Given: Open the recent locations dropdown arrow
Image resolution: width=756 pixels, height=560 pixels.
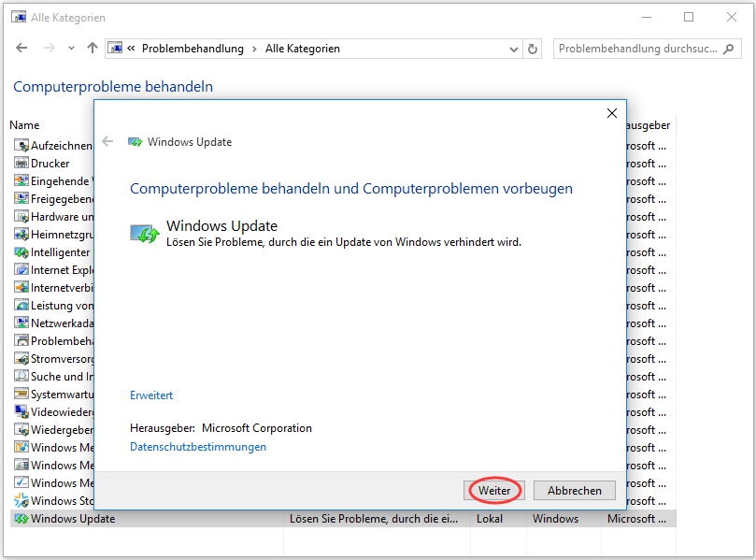Looking at the screenshot, I should pos(71,49).
